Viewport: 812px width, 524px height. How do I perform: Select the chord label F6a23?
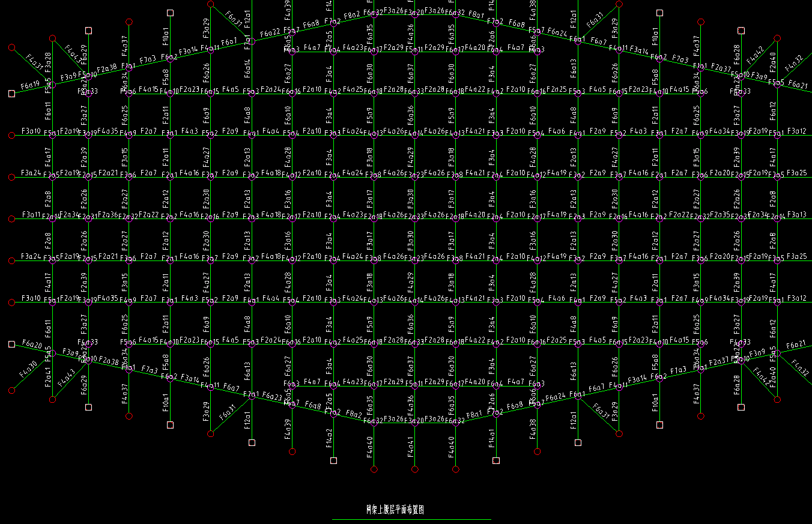pyautogui.click(x=272, y=397)
